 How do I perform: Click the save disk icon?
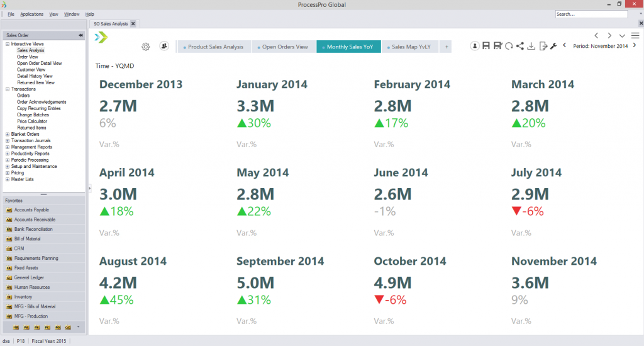[x=487, y=46]
